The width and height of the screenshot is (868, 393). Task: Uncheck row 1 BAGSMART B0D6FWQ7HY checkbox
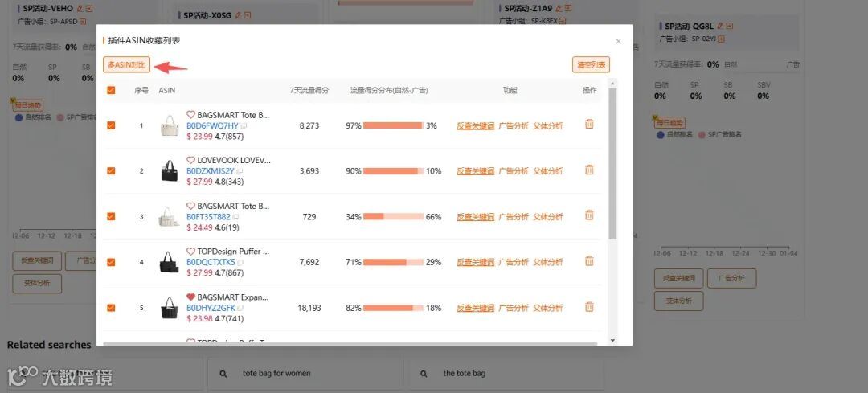coord(111,125)
